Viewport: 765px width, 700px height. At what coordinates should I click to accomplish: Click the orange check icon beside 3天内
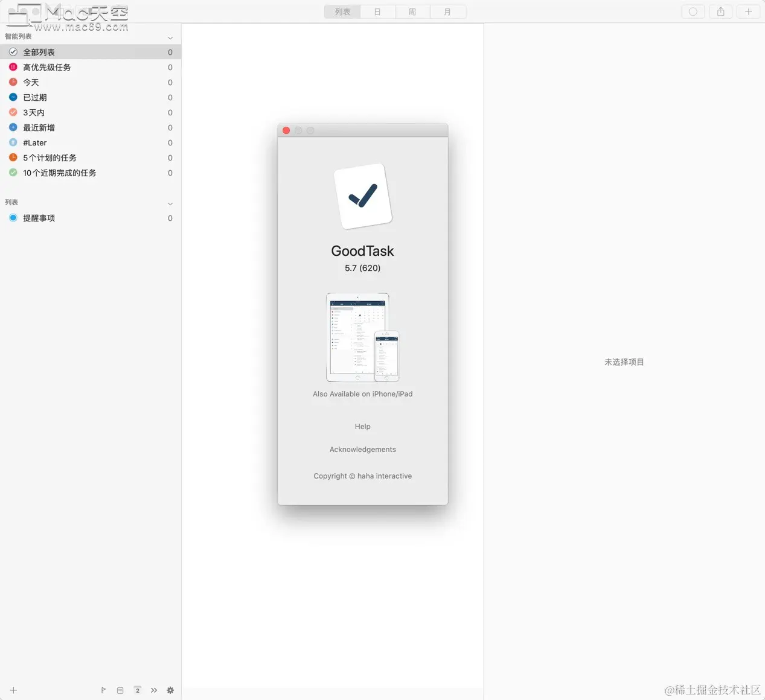[x=13, y=112]
